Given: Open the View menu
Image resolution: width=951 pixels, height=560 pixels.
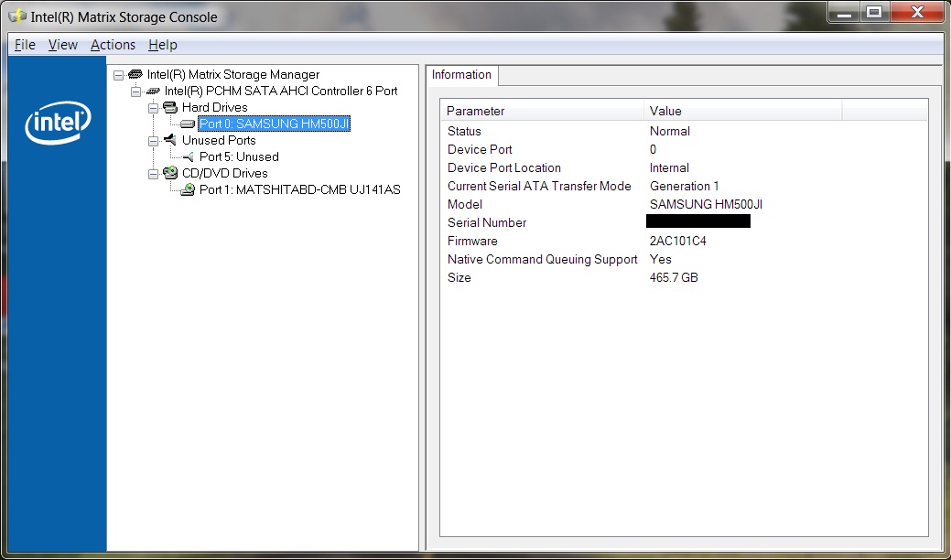Looking at the screenshot, I should 63,45.
